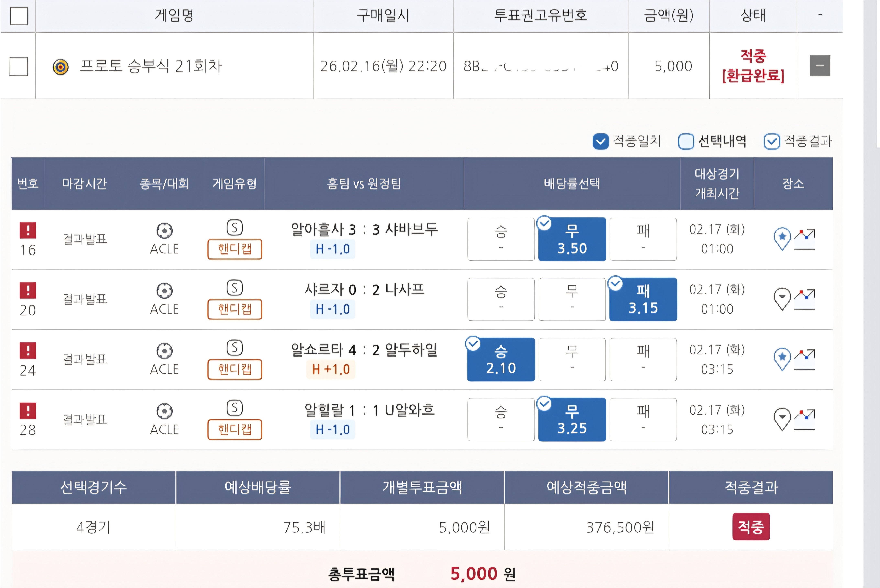Click the red alert icon for match 16

pos(28,230)
